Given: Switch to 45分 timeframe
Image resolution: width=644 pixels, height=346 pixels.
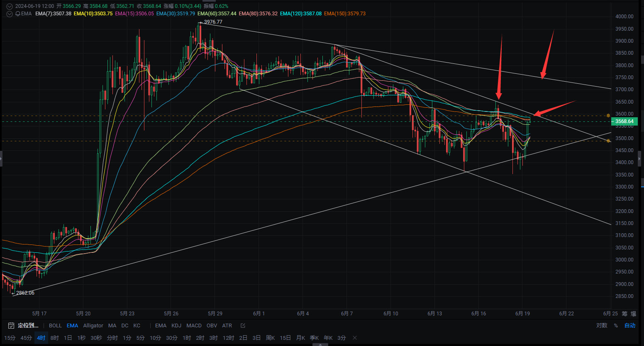Looking at the screenshot, I should coord(26,338).
